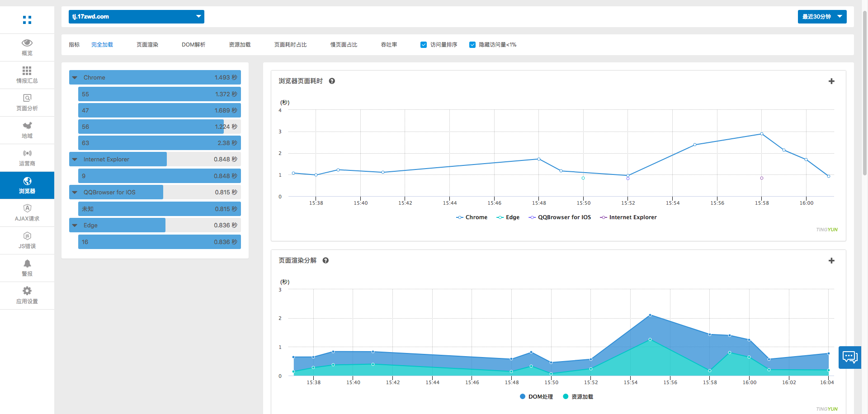Select the 浏览器 globe icon
The height and width of the screenshot is (414, 868).
coord(27,181)
